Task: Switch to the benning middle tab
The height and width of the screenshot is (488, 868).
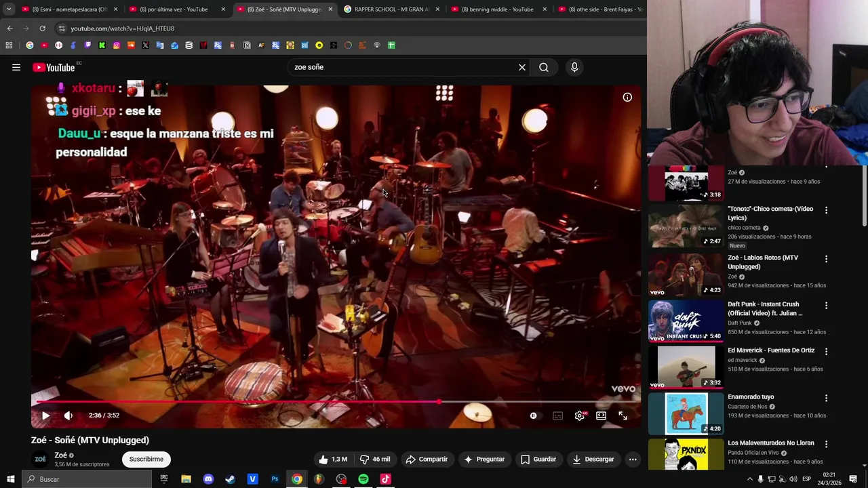Action: 498,9
